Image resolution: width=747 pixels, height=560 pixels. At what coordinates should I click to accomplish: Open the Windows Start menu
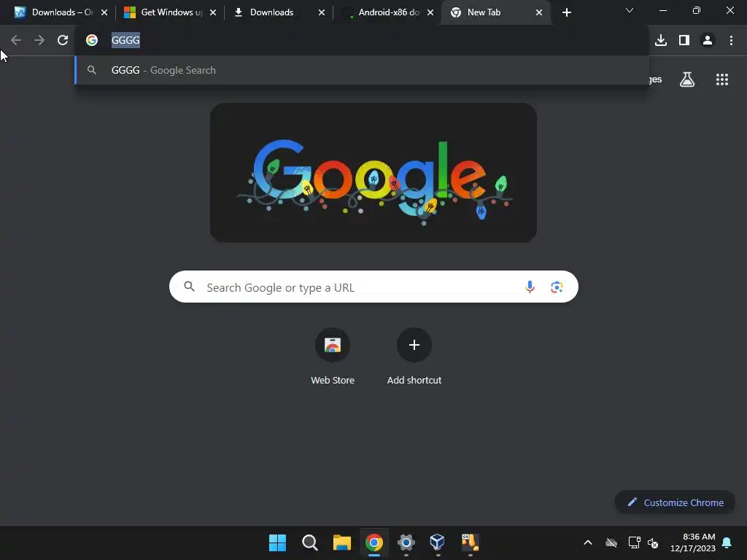(x=277, y=542)
